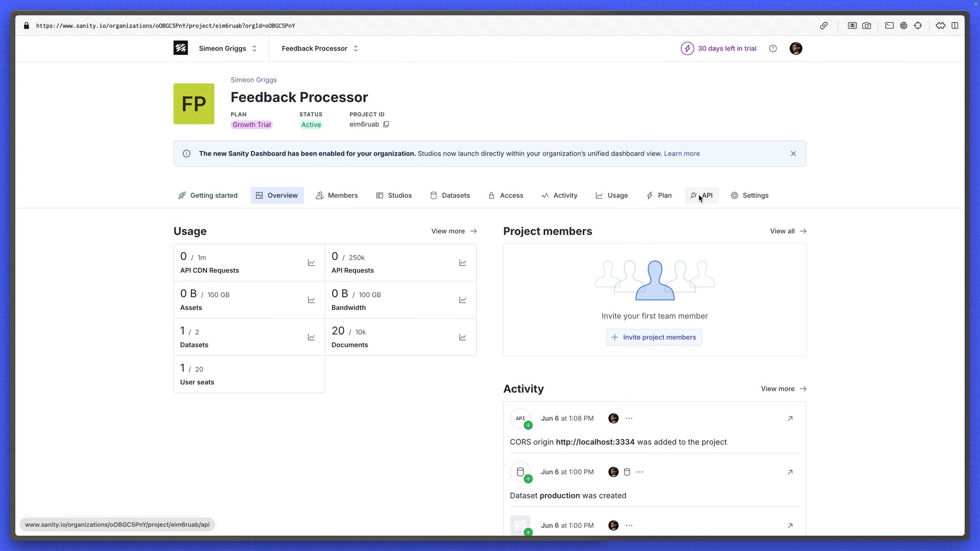Click Simeon Griggs breadcrumb above project title

(x=254, y=80)
